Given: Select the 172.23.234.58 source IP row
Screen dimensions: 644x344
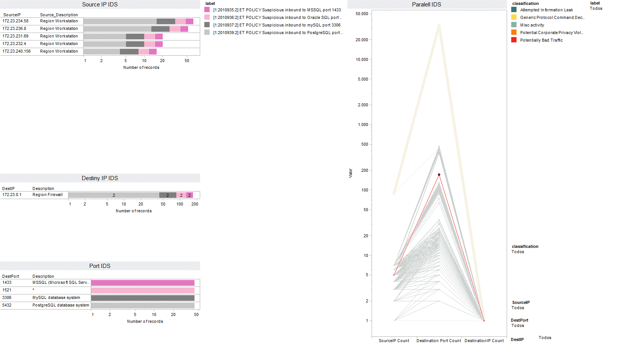Looking at the screenshot, I should pos(16,21).
